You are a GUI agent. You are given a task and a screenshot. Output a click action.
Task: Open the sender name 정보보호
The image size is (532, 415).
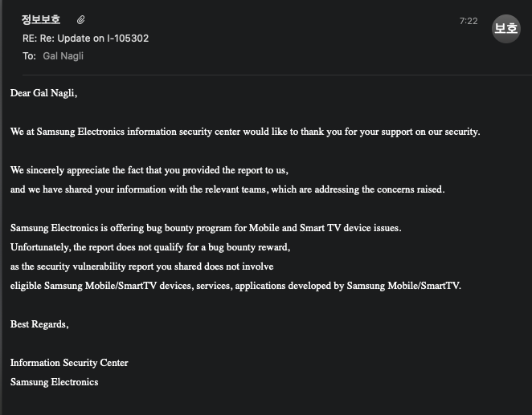tap(41, 20)
